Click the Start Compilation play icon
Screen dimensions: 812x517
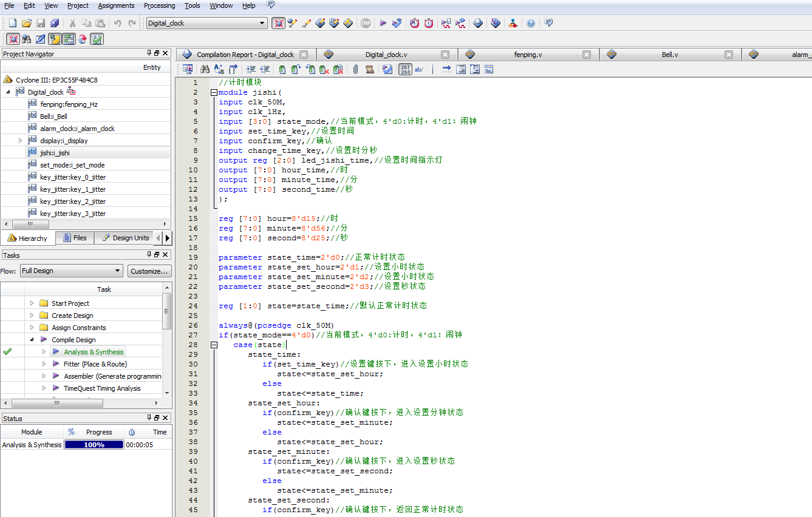click(383, 23)
